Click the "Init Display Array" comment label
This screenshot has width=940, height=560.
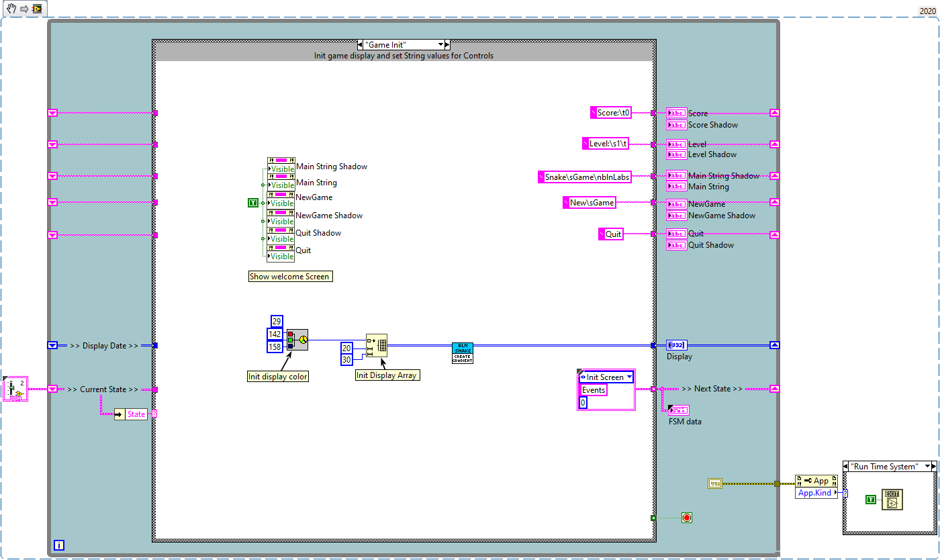tap(387, 375)
